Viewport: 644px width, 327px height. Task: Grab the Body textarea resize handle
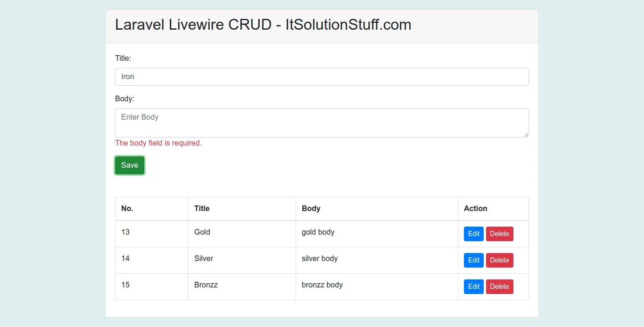(526, 135)
